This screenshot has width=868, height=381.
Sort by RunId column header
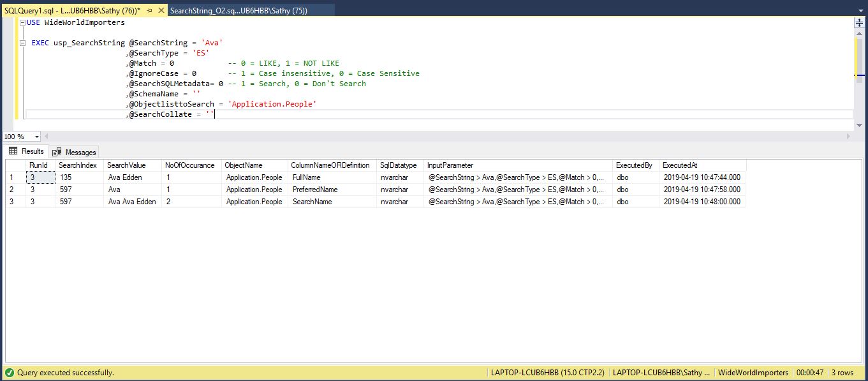(40, 165)
